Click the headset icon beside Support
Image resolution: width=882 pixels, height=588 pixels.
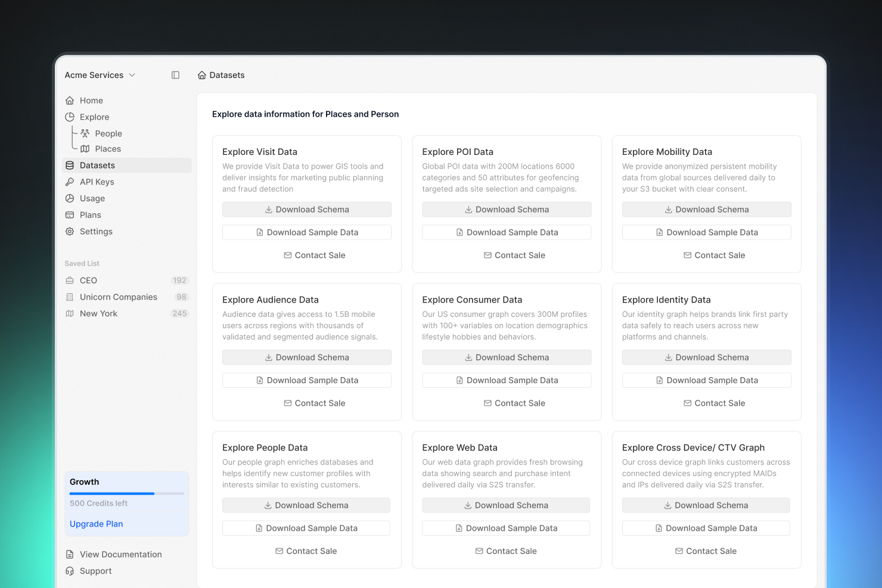(70, 571)
